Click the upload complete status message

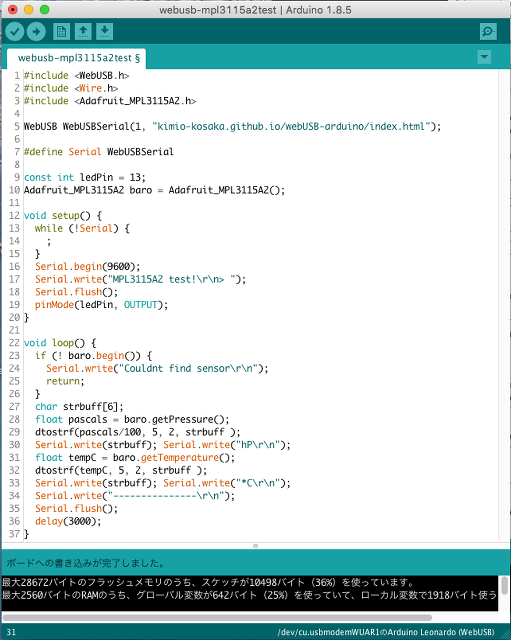point(85,563)
